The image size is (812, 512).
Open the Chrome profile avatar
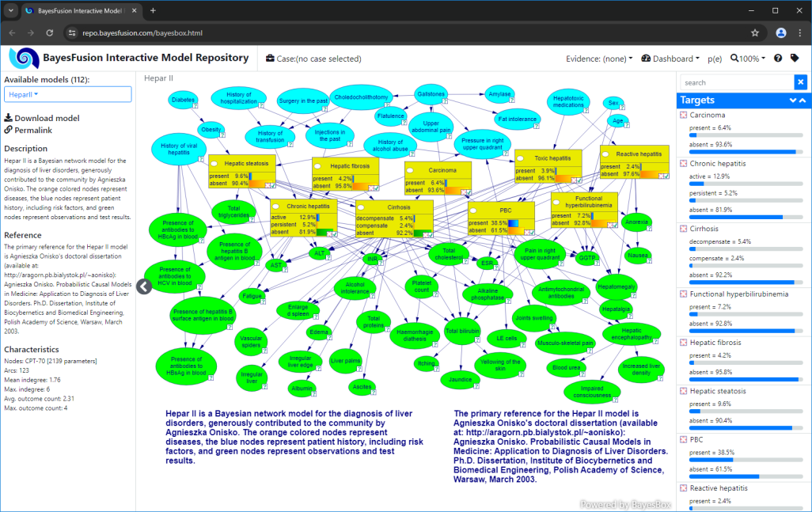pyautogui.click(x=781, y=32)
